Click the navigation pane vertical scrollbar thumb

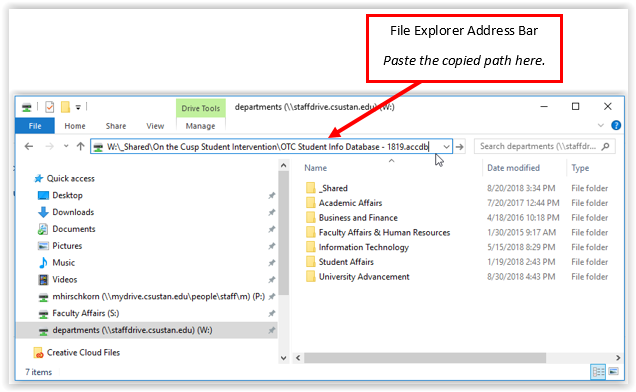(x=284, y=233)
